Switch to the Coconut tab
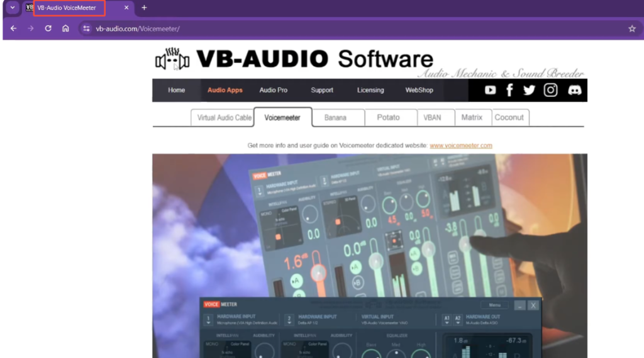This screenshot has width=644, height=358. [511, 118]
